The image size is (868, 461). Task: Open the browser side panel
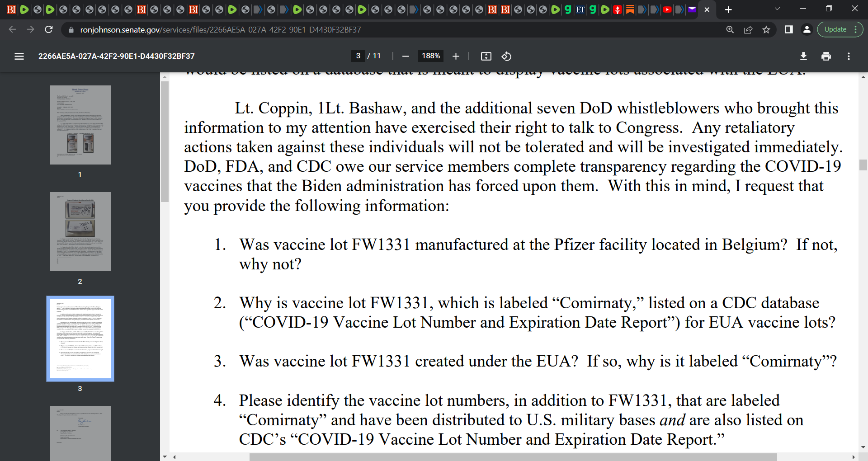pos(788,29)
